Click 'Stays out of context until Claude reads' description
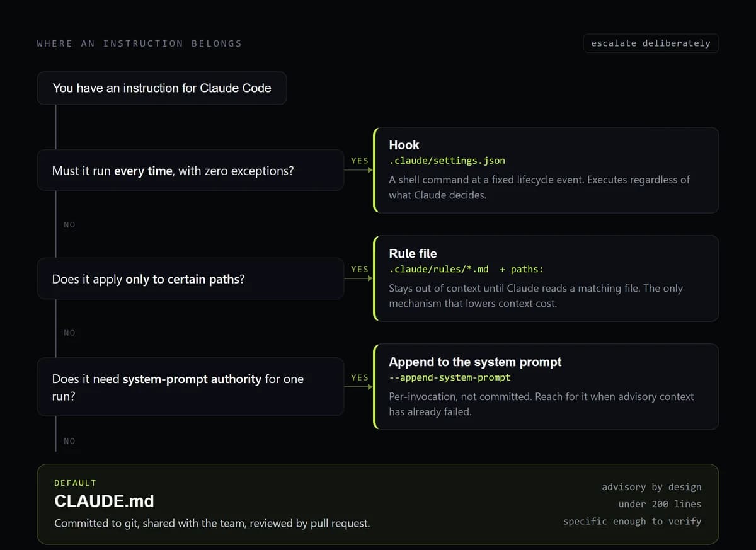756x550 pixels. tap(535, 295)
